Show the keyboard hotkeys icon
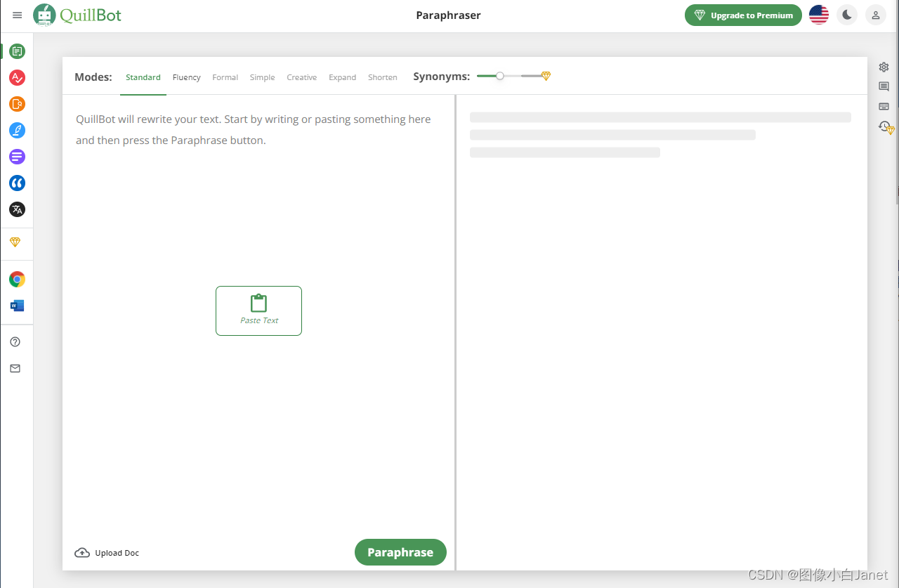 [x=884, y=107]
